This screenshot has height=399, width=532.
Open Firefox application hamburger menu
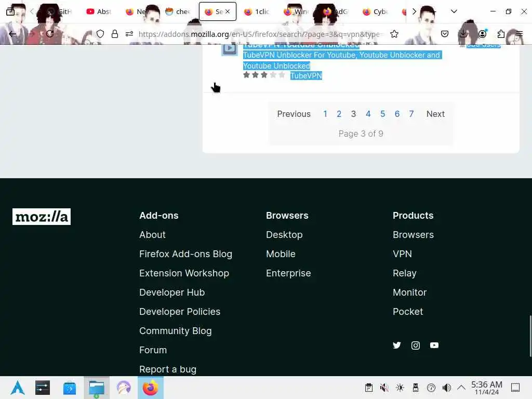519,34
